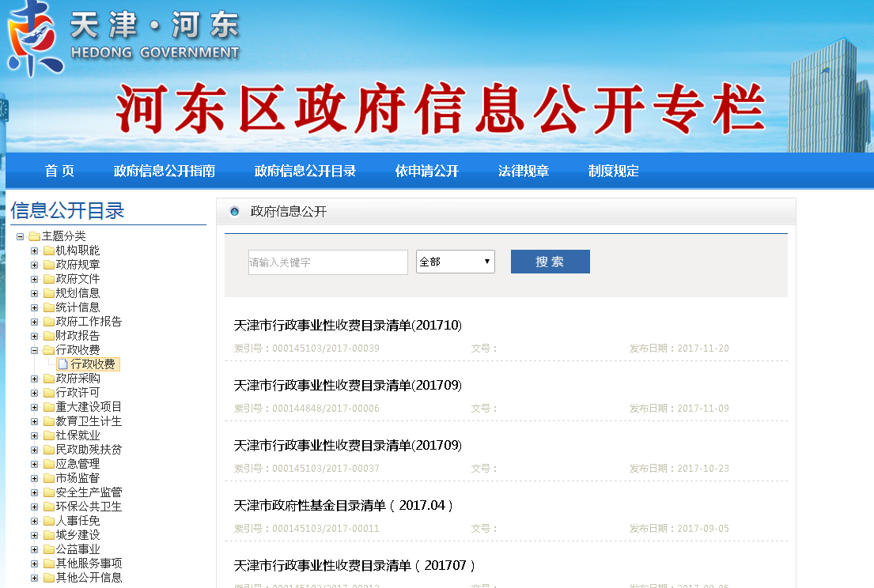874x588 pixels.
Task: Collapse the 行政收费 tree node
Action: coord(34,350)
